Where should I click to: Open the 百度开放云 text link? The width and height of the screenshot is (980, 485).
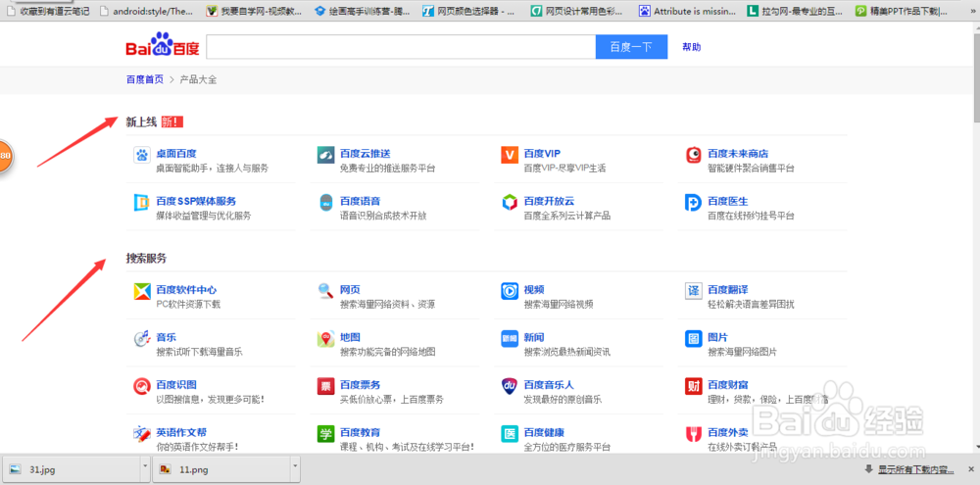(549, 201)
